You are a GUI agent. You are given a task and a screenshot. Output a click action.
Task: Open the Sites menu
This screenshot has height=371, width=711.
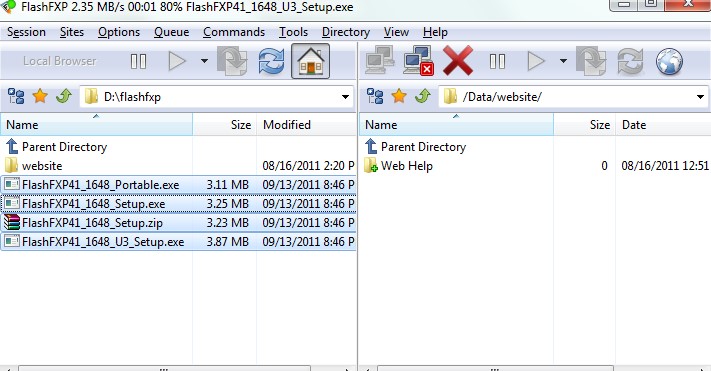click(x=72, y=32)
